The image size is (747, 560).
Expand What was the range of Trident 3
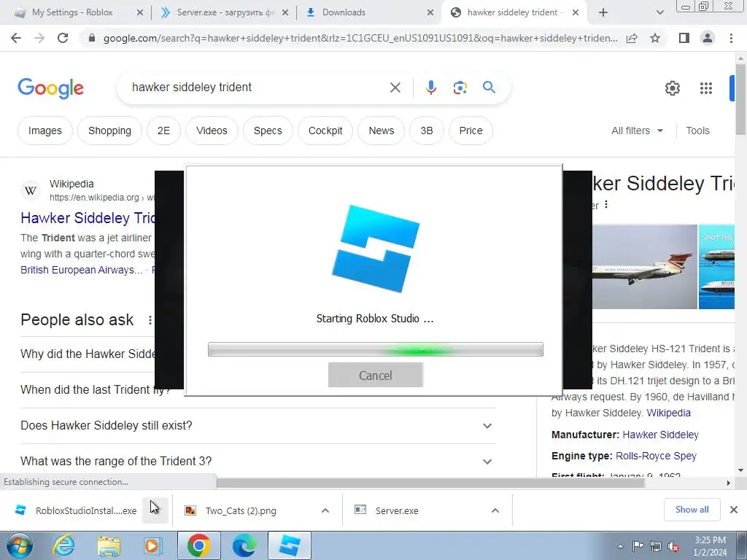coord(258,462)
